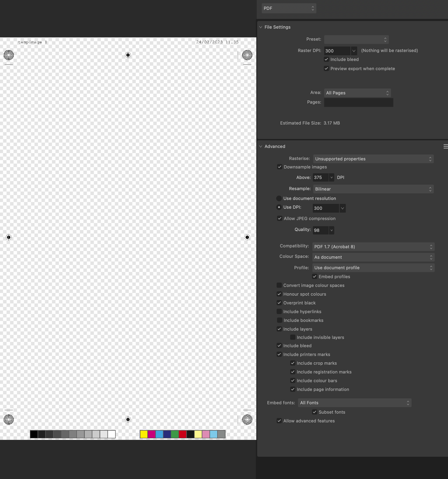Click the Quality value stepper arrow

[x=331, y=230]
